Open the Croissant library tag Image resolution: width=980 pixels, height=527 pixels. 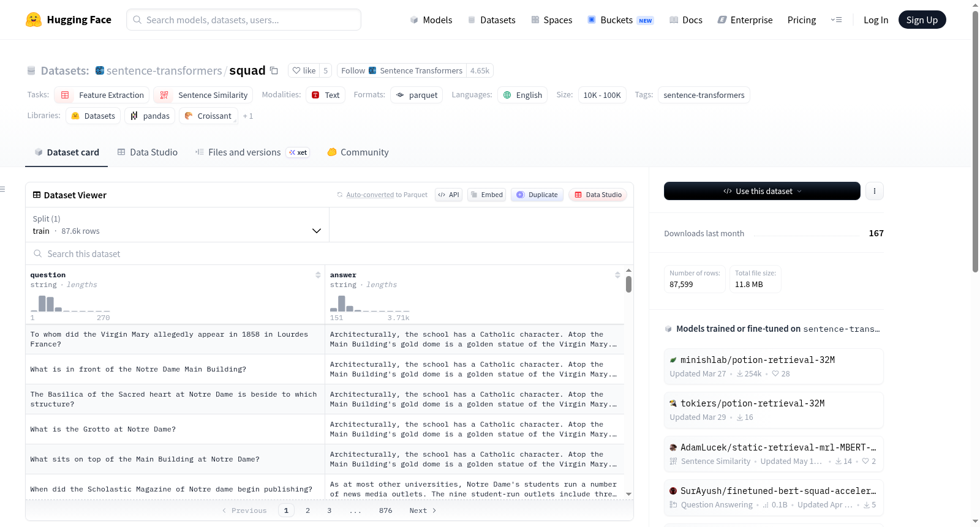pos(208,116)
